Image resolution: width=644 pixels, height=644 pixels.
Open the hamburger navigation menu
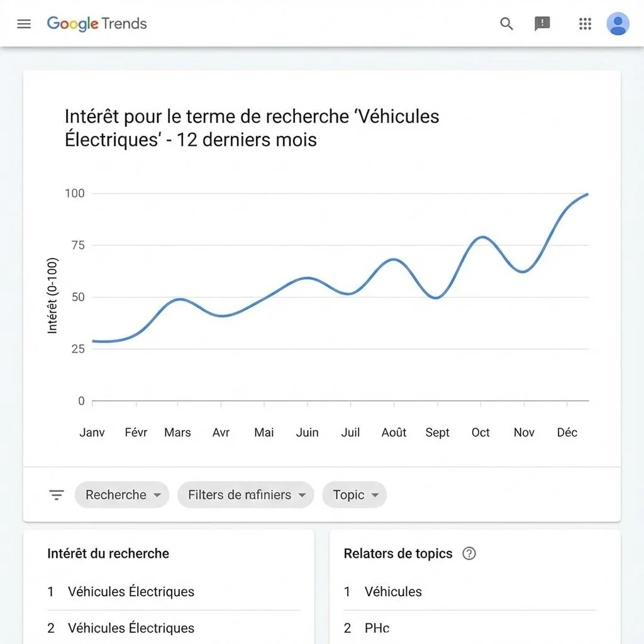tap(24, 24)
